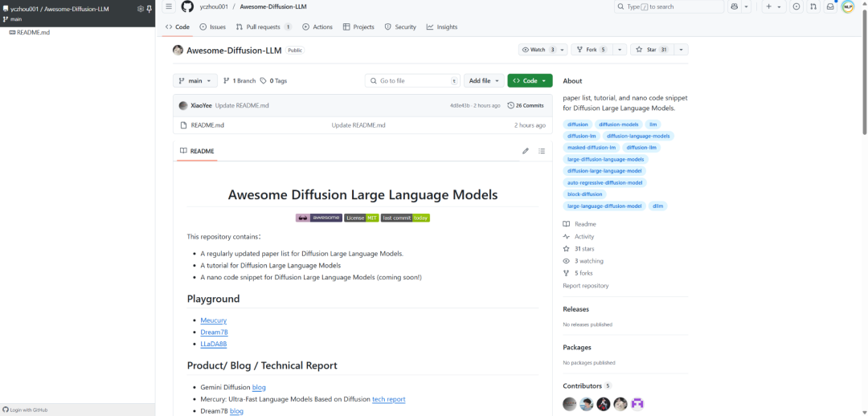Switch to the Code tab
The height and width of the screenshot is (416, 868).
click(178, 27)
